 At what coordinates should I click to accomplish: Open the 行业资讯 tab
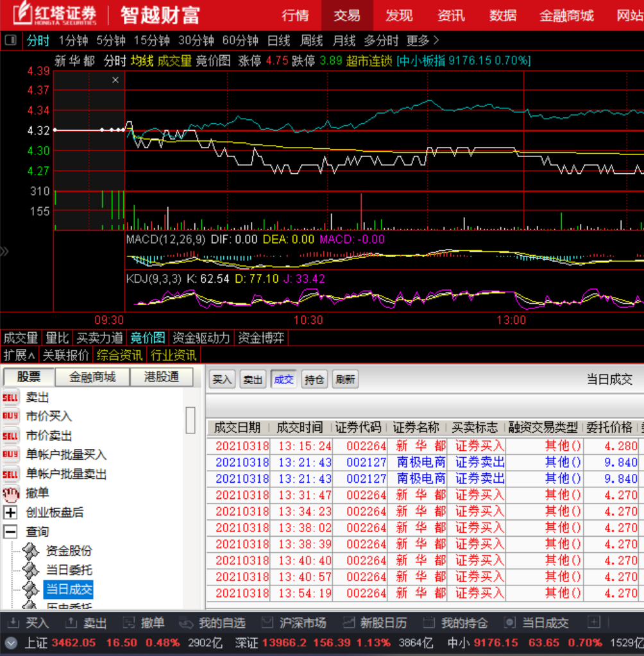pos(174,355)
